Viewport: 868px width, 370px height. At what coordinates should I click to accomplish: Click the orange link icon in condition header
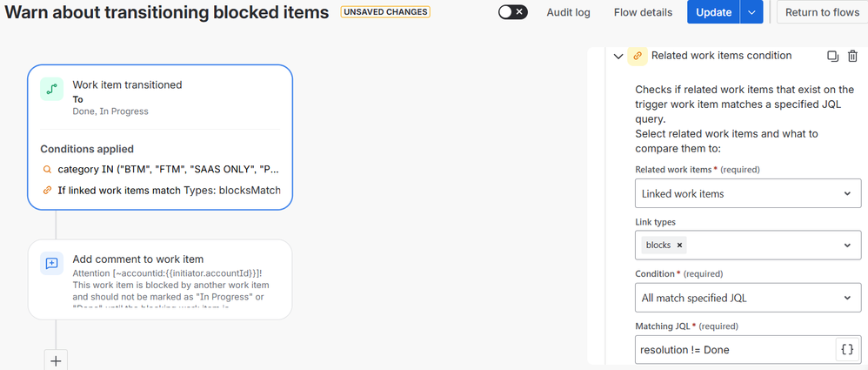[638, 56]
